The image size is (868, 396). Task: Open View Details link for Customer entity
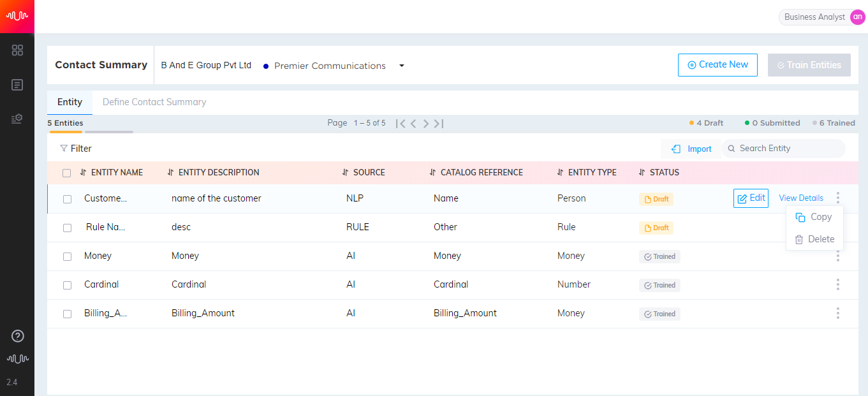[x=801, y=198]
